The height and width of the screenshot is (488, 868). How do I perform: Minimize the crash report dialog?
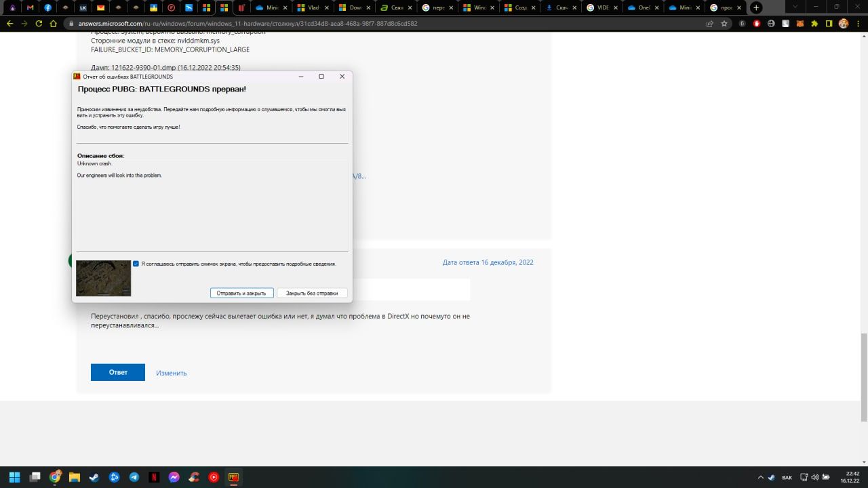coord(301,76)
